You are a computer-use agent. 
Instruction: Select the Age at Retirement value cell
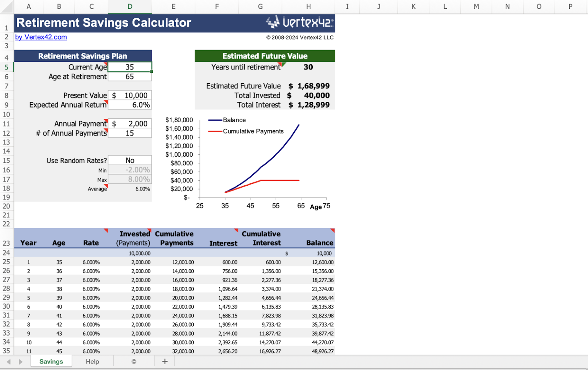point(130,77)
